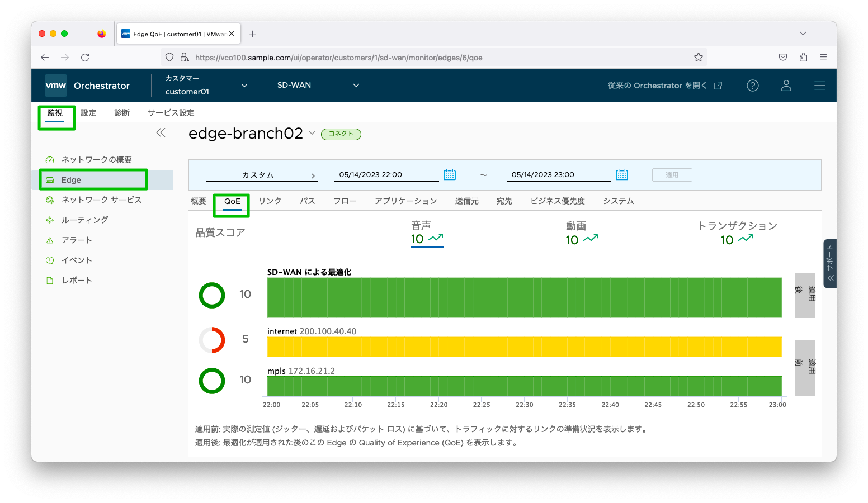List all browser tabs dropdown

(x=803, y=34)
